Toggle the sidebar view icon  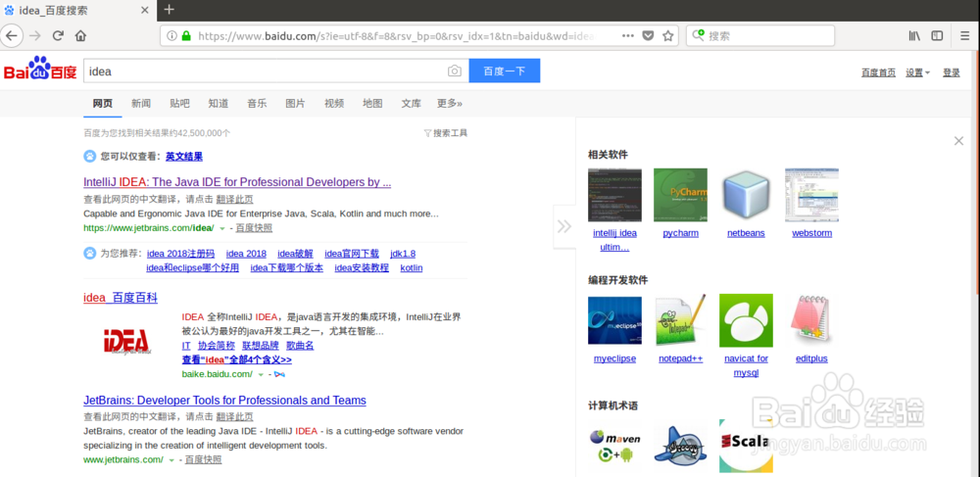(x=937, y=35)
